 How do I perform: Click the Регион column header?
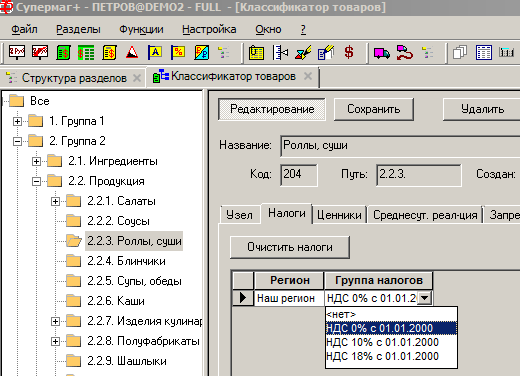pos(289,280)
